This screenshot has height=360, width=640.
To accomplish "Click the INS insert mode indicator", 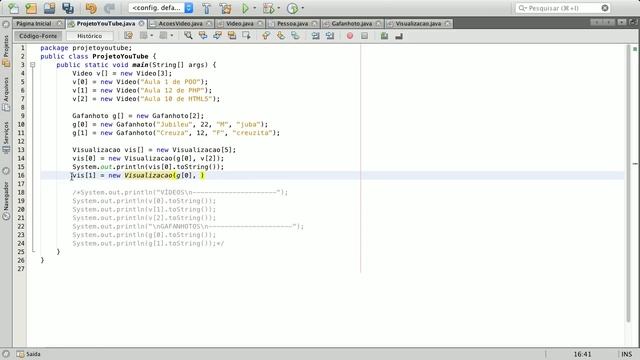I will coord(627,354).
